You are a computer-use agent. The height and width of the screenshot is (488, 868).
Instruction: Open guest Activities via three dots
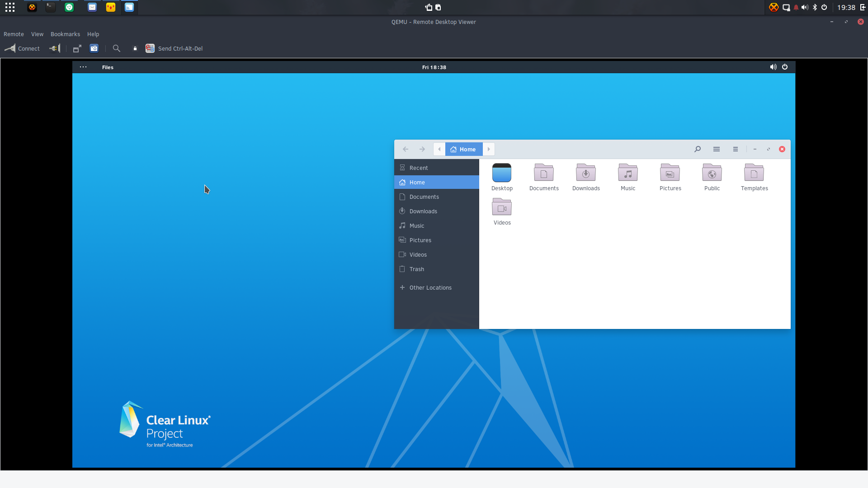(x=83, y=67)
